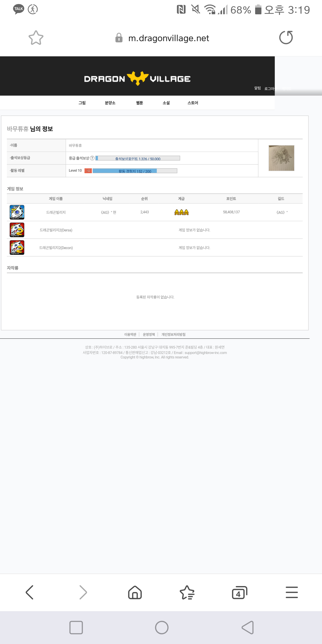Open the bookmarks list star icon
Screen dimensions: 322x644
tap(187, 592)
